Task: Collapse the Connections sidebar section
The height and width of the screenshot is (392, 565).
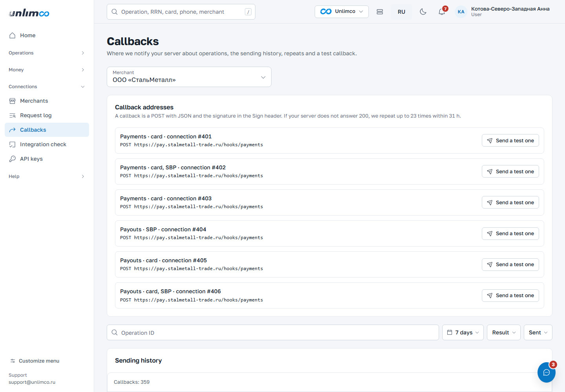Action: (47, 87)
